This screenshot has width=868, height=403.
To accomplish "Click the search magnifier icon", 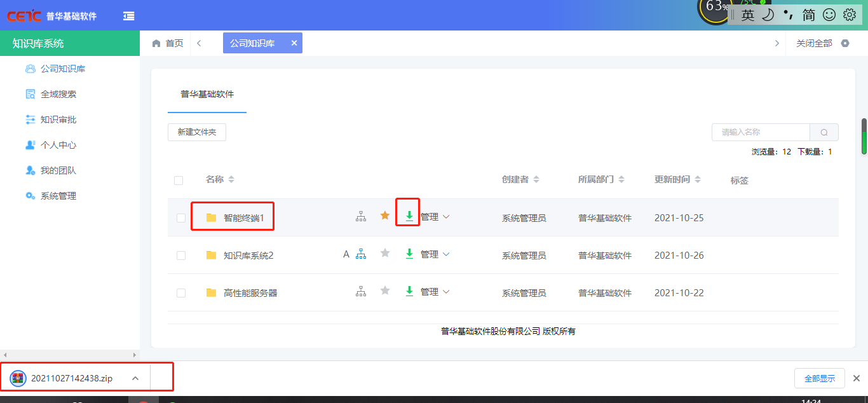I will click(824, 132).
